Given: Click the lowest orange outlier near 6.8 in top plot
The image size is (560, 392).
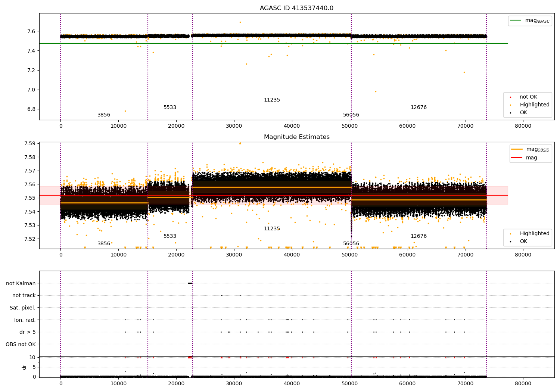Looking at the screenshot, I should point(125,111).
